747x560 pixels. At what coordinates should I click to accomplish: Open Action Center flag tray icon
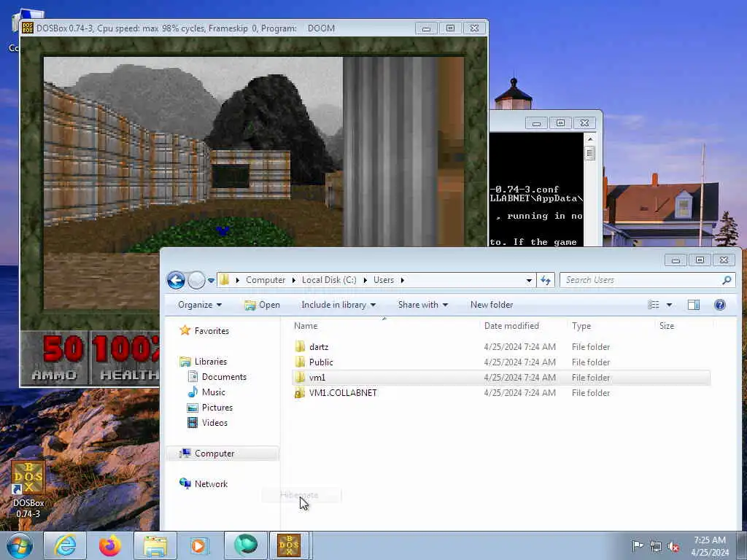(638, 545)
